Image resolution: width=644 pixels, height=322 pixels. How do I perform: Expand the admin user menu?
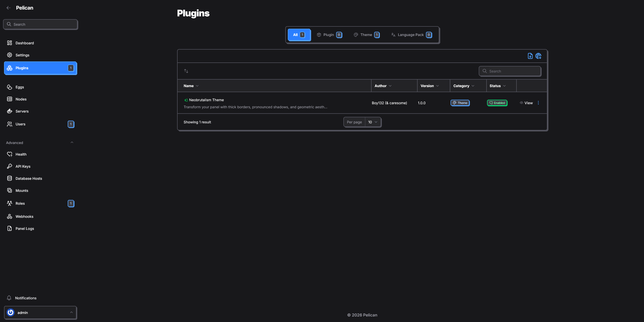40,313
